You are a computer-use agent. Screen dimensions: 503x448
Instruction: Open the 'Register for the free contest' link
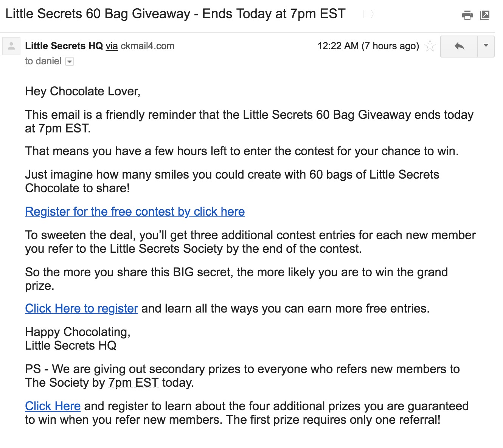(135, 212)
